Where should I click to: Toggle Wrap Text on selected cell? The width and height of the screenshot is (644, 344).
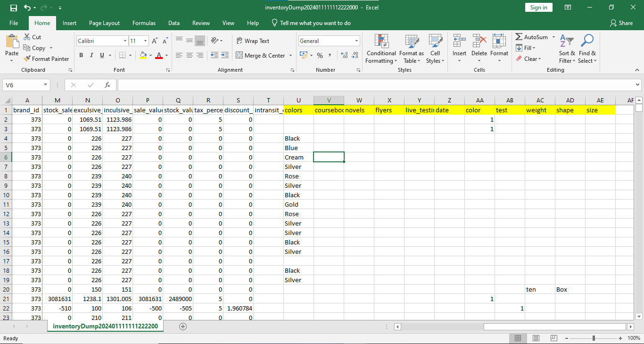pyautogui.click(x=253, y=41)
